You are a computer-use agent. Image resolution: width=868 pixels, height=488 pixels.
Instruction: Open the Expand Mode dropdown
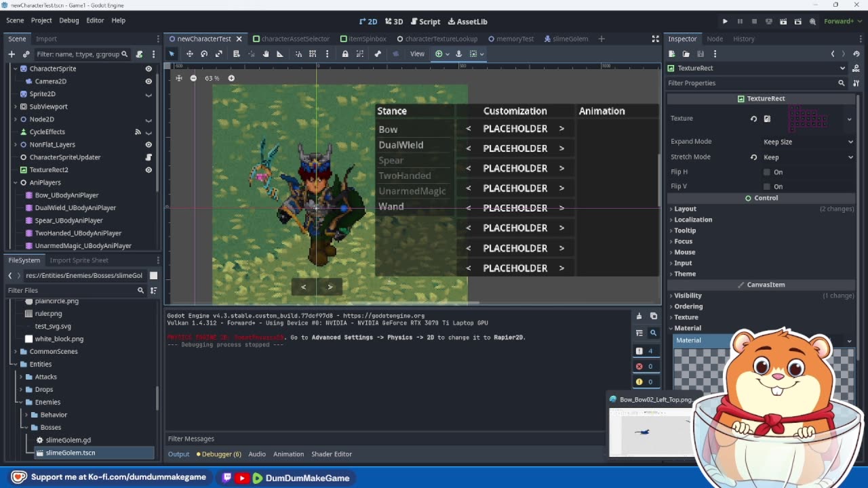(x=808, y=142)
